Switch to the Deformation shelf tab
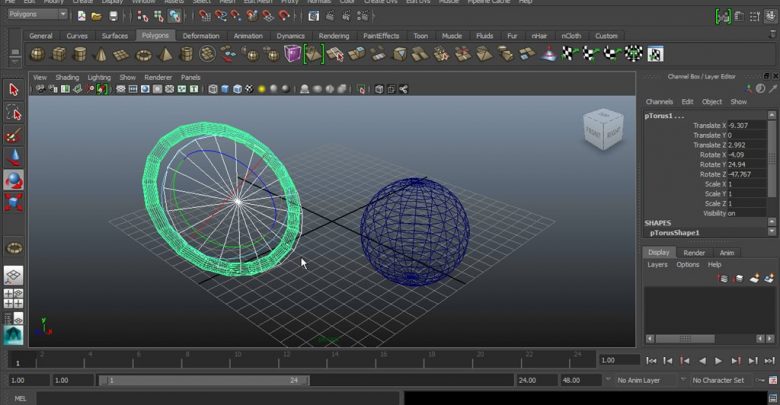This screenshot has width=780, height=405. point(200,35)
